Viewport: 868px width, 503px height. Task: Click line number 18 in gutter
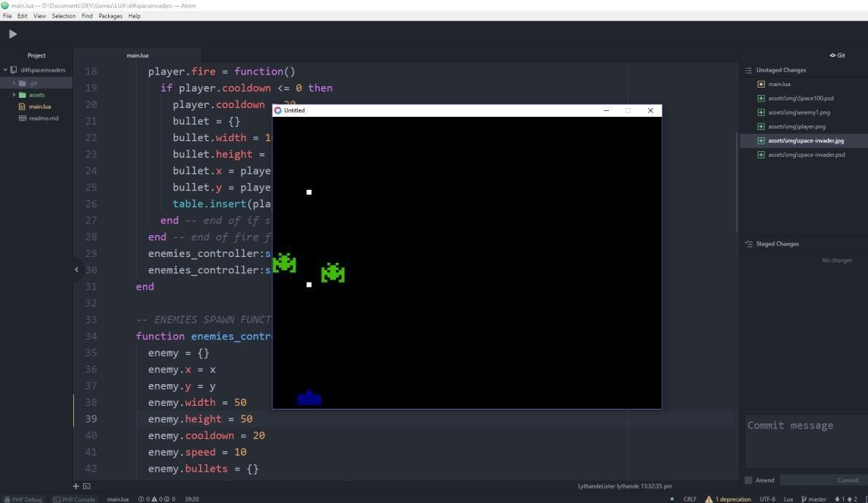[x=91, y=72]
